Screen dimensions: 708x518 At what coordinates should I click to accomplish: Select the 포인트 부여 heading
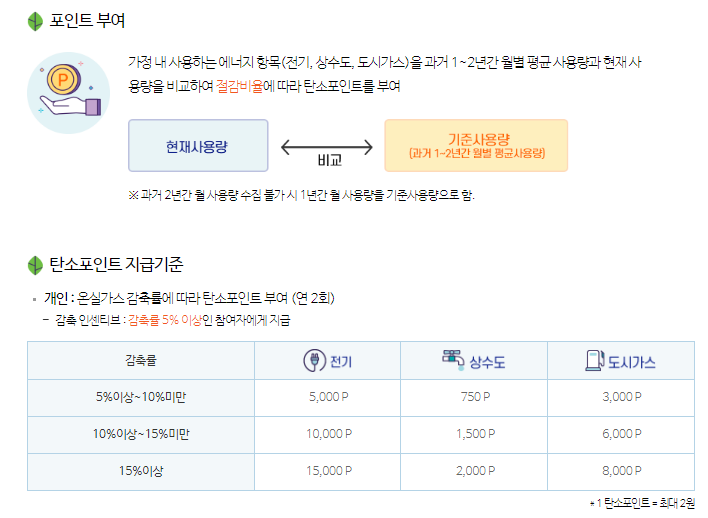coord(87,21)
